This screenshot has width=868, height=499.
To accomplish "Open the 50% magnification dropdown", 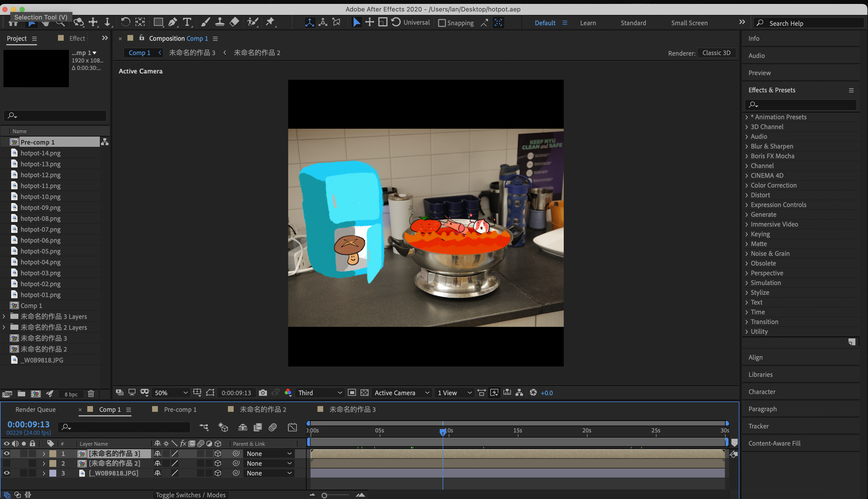I will 170,393.
